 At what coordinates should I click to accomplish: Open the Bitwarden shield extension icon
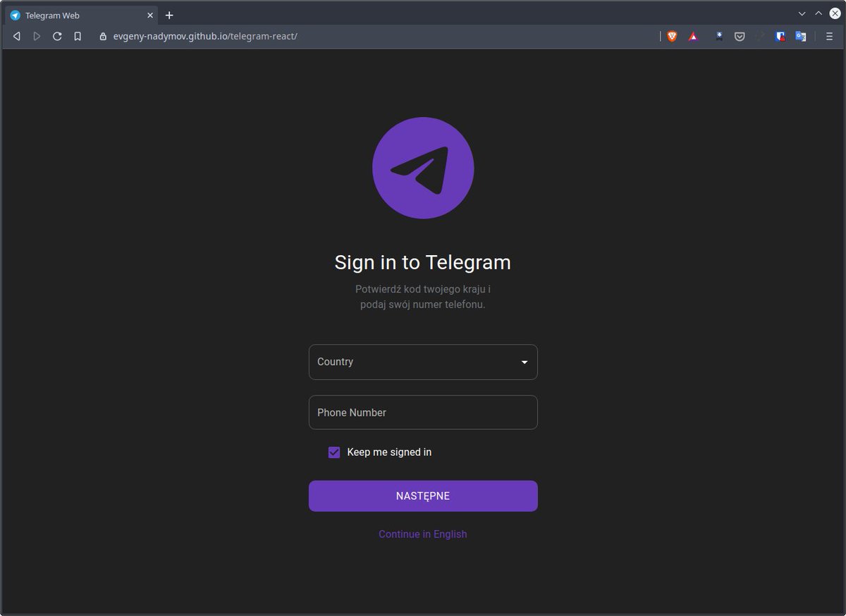[780, 36]
